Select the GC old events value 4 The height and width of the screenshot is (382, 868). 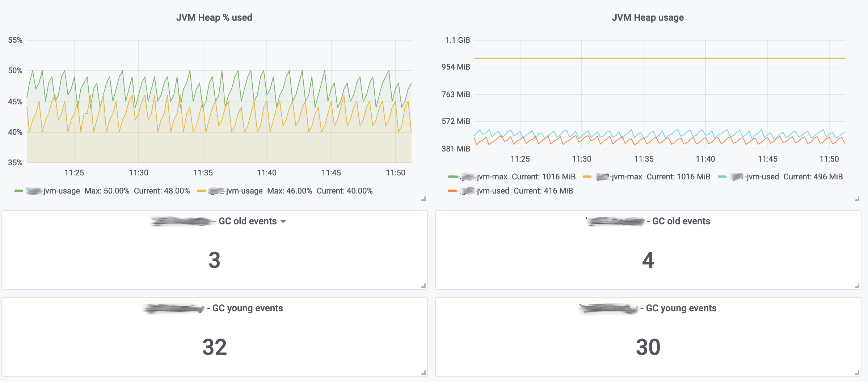pyautogui.click(x=648, y=260)
